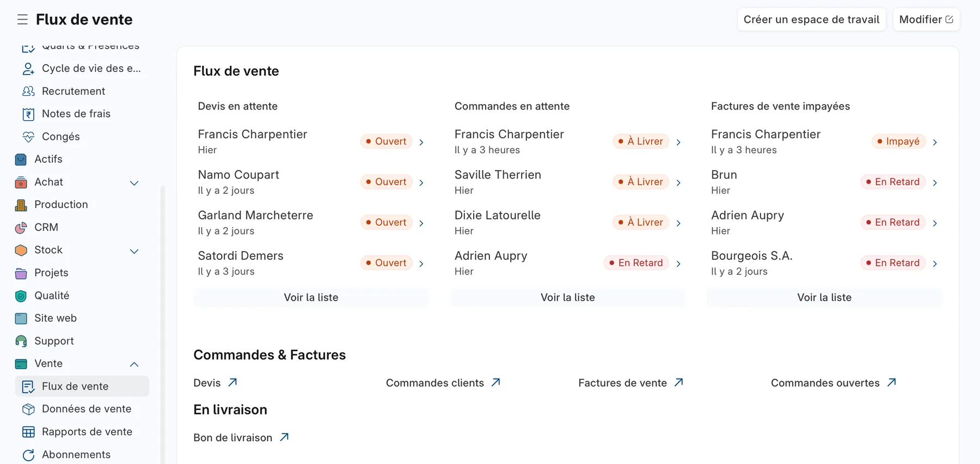980x464 pixels.
Task: Open the Abonnements refresh icon
Action: pos(28,455)
